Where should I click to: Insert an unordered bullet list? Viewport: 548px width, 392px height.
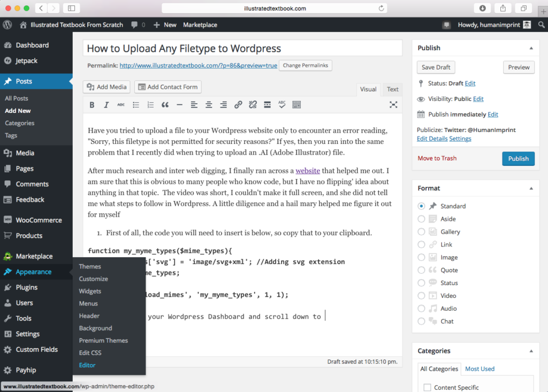point(135,104)
